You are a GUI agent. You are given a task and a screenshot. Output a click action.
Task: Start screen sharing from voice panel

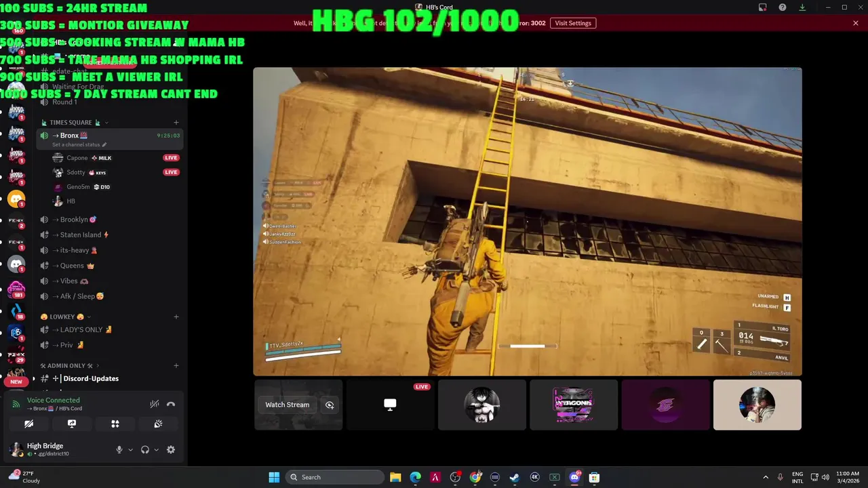click(x=72, y=424)
